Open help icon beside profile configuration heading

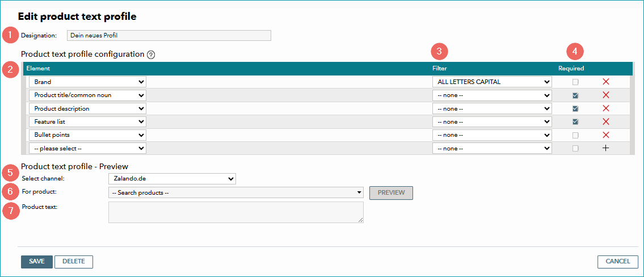[x=151, y=54]
